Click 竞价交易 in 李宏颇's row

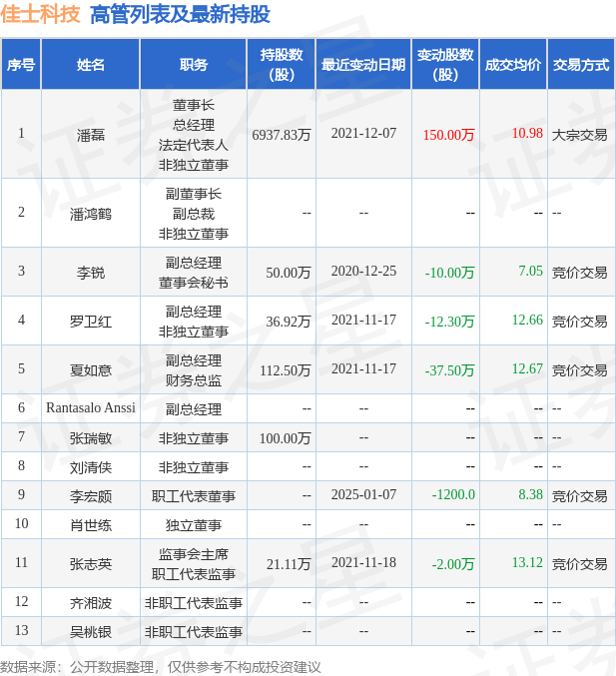(x=579, y=496)
